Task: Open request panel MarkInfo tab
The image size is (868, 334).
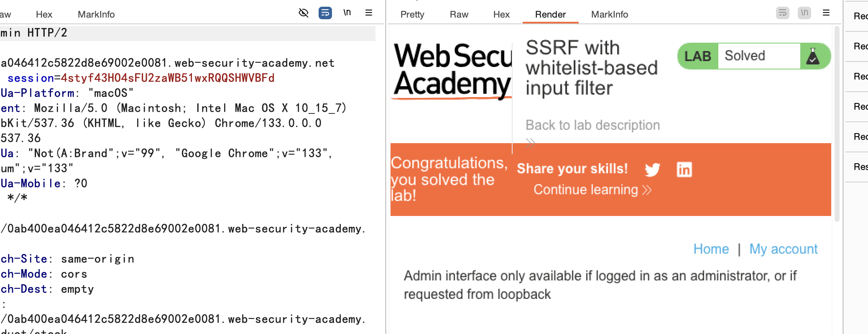Action: [x=96, y=15]
